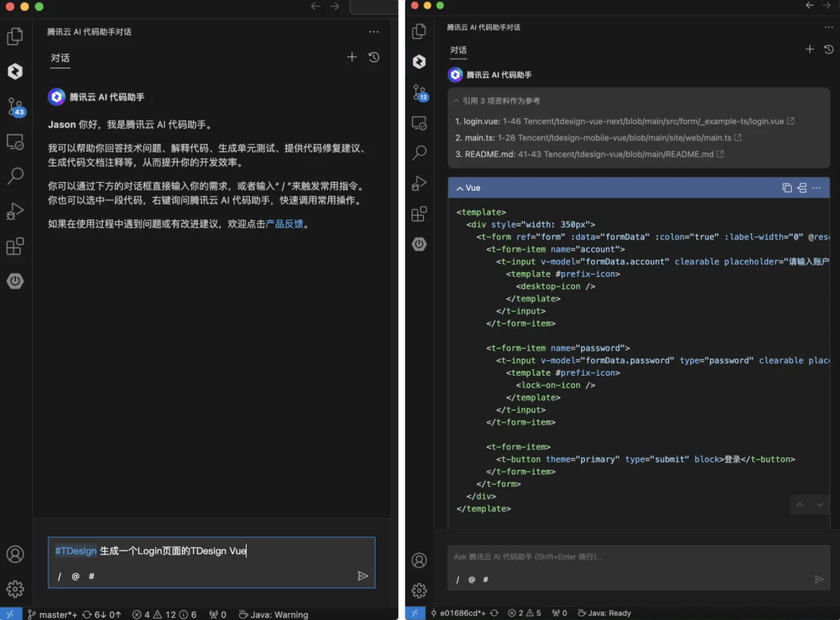This screenshot has width=840, height=620.
Task: Open chat history in left panel
Action: coord(374,58)
